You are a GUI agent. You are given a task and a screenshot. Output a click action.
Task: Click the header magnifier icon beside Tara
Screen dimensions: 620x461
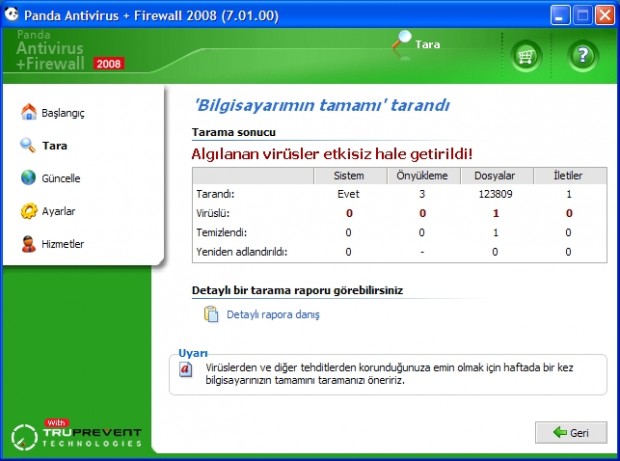tap(402, 40)
